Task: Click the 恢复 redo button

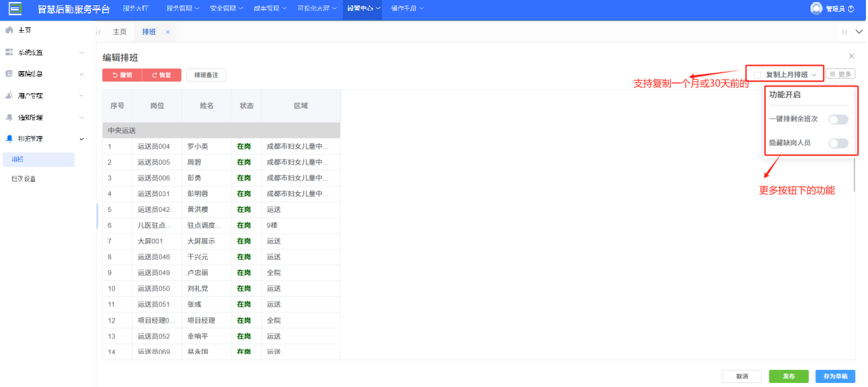Action: (x=162, y=75)
